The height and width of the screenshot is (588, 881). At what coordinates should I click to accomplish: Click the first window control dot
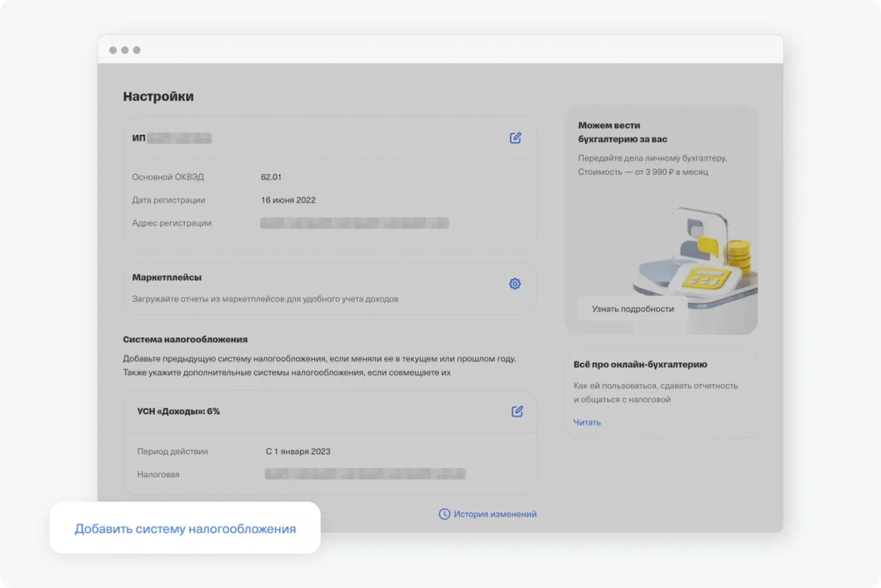click(113, 50)
